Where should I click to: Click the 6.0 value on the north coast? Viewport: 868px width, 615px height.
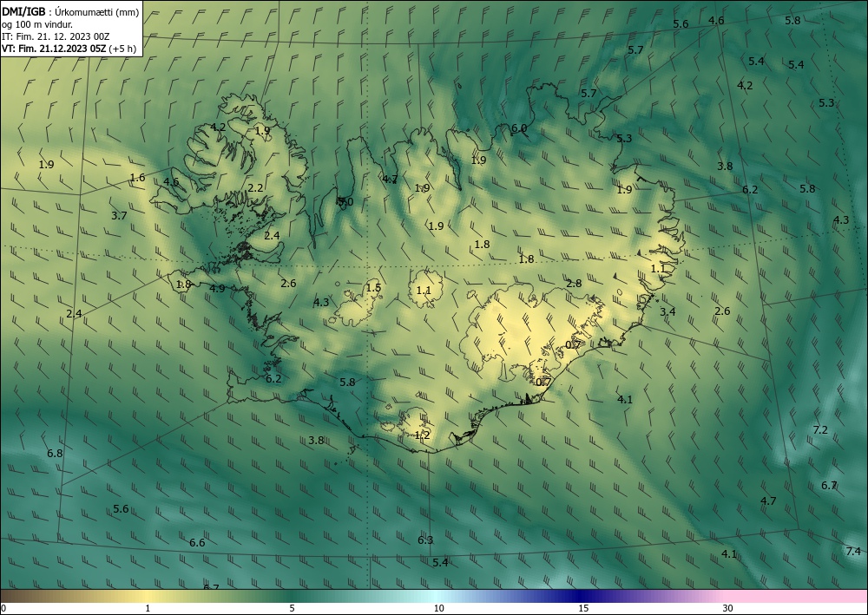pyautogui.click(x=519, y=128)
